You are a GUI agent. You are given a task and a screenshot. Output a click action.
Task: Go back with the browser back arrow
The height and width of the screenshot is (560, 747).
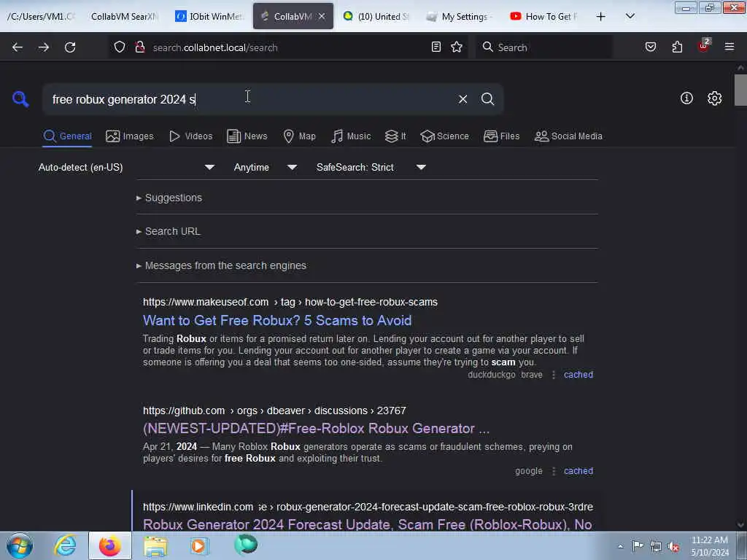[x=18, y=47]
